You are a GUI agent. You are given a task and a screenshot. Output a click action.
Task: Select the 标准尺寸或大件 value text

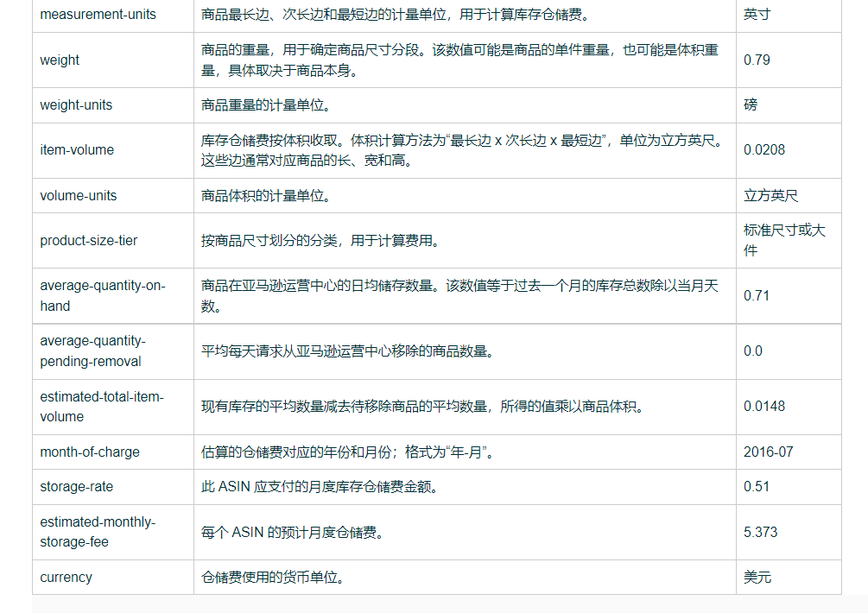(x=787, y=240)
